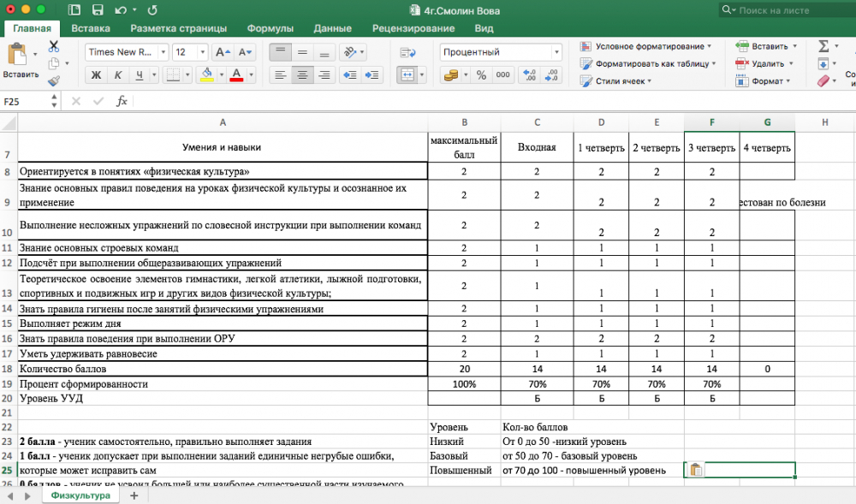Open Формат cells menu

pyautogui.click(x=764, y=81)
